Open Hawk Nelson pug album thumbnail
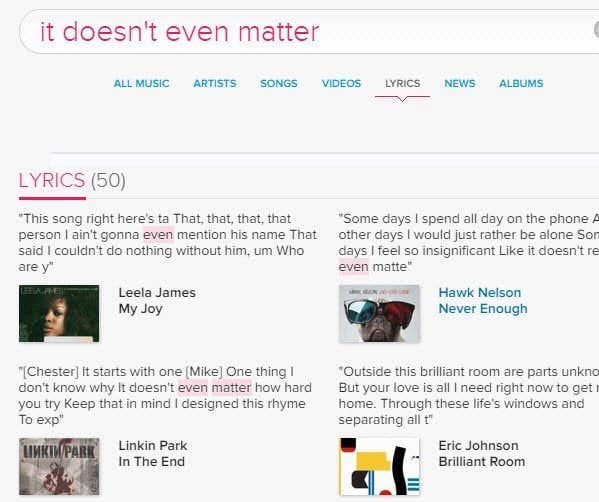 (x=379, y=313)
